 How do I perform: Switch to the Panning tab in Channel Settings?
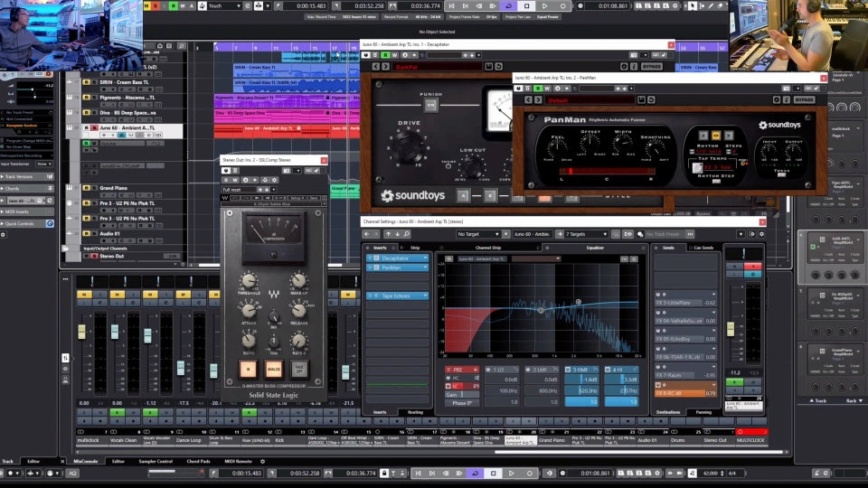pyautogui.click(x=703, y=412)
